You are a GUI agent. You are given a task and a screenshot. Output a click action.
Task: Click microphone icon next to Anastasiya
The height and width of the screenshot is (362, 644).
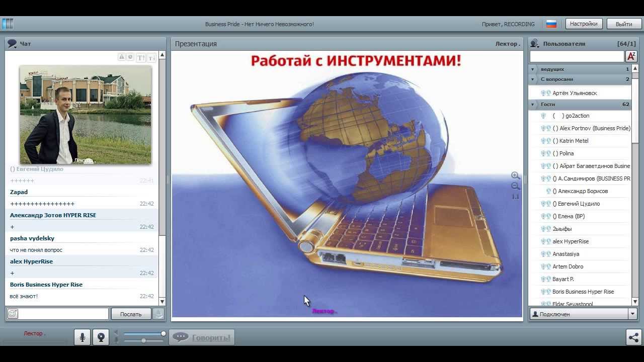pyautogui.click(x=543, y=254)
